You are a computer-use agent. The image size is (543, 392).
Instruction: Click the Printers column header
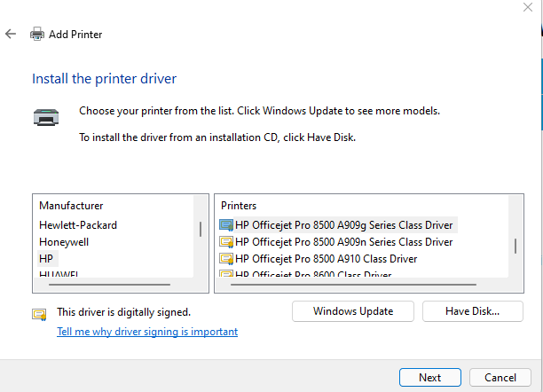239,206
